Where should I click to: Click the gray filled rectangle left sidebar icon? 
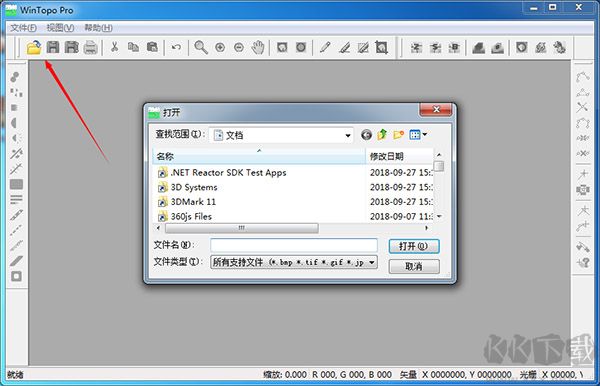(x=16, y=184)
